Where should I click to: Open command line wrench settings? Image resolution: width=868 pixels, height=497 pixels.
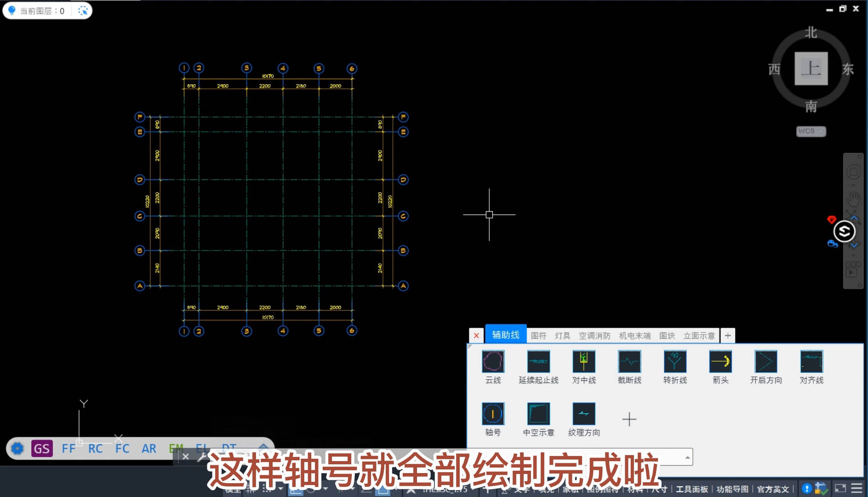point(202,457)
